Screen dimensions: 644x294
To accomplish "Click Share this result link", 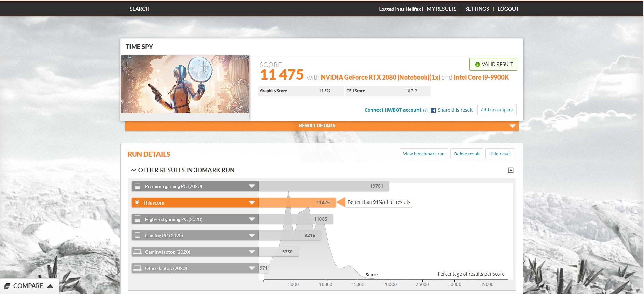I will click(x=455, y=110).
